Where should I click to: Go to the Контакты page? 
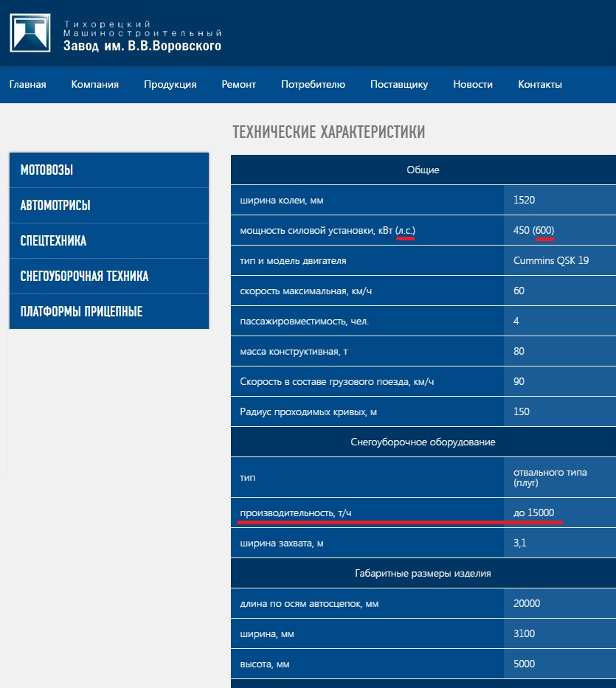540,84
